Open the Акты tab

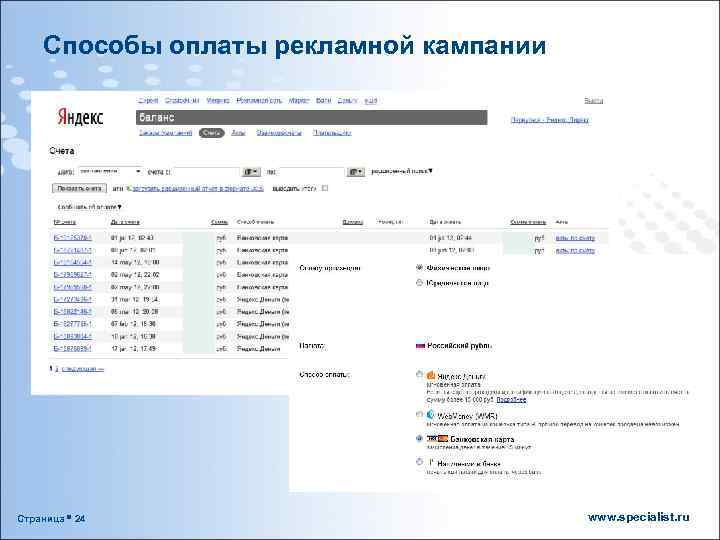(238, 133)
